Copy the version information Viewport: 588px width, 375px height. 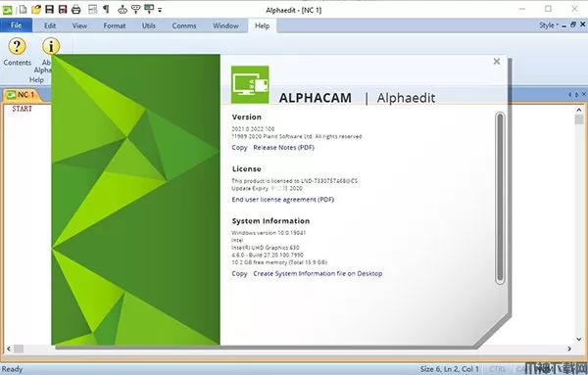[x=239, y=147]
